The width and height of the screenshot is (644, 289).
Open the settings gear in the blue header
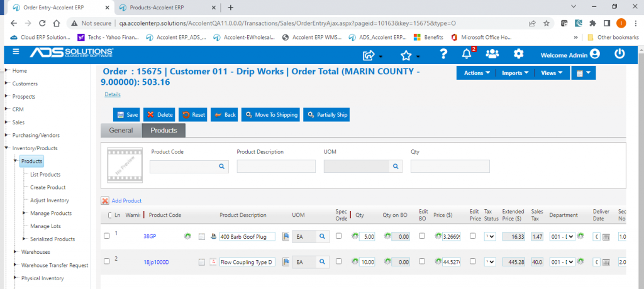pyautogui.click(x=519, y=54)
